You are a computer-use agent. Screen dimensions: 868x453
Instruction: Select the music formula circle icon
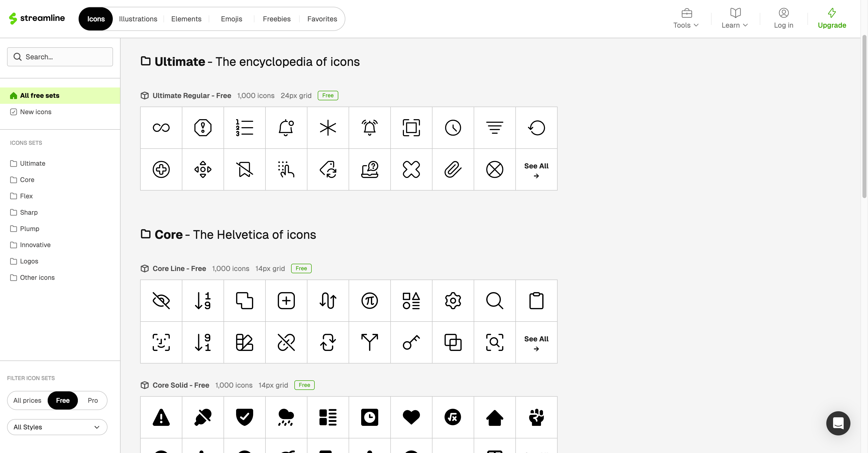(453, 417)
